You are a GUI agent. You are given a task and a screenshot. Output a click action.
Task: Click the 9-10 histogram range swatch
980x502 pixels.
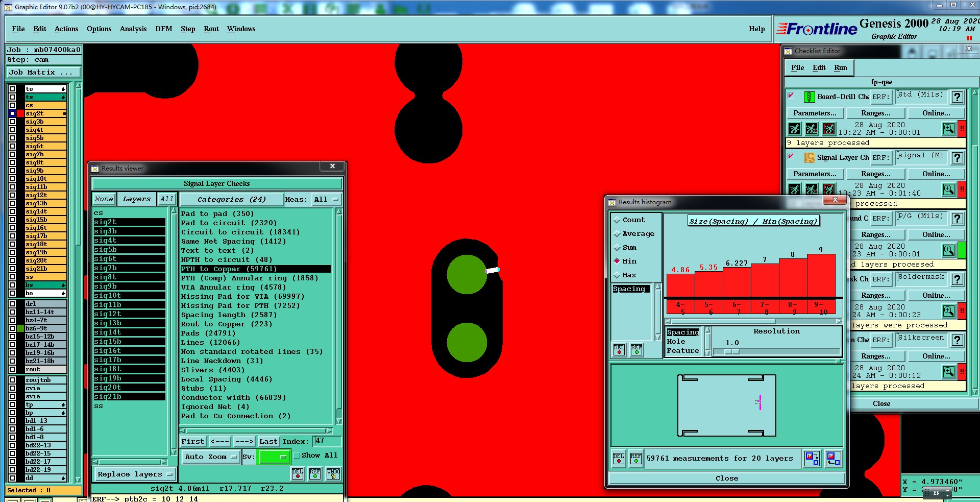click(821, 307)
